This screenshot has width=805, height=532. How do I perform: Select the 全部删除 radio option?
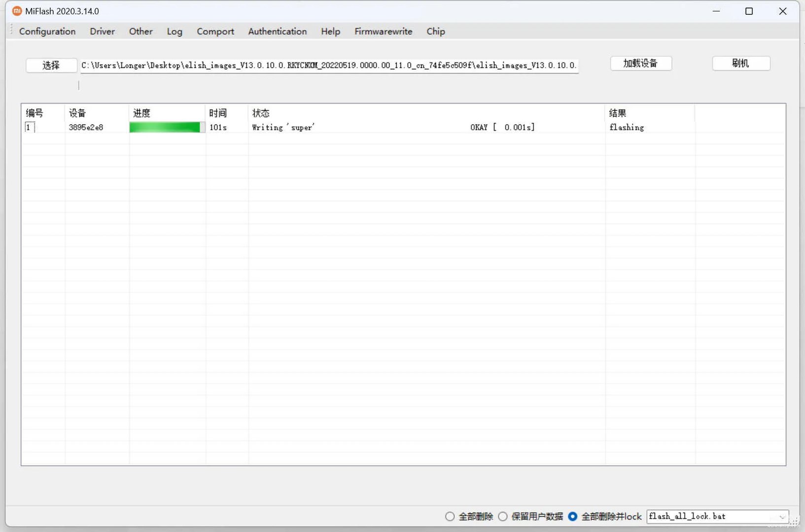coord(450,516)
